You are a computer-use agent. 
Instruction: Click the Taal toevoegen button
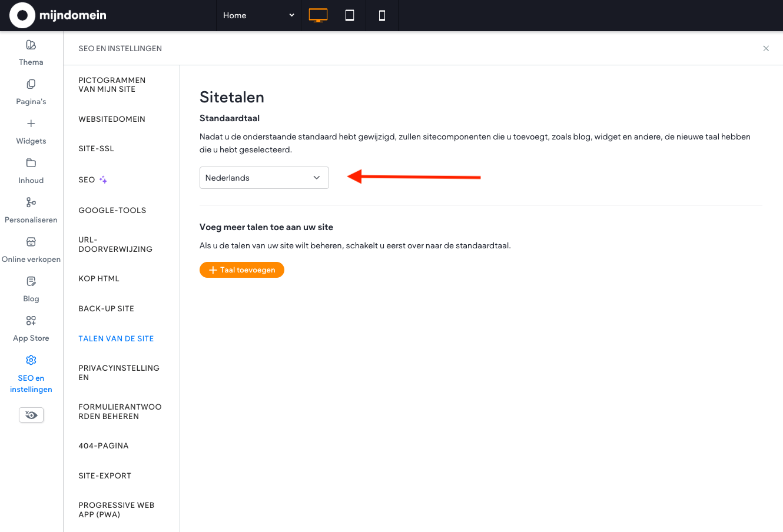point(242,270)
